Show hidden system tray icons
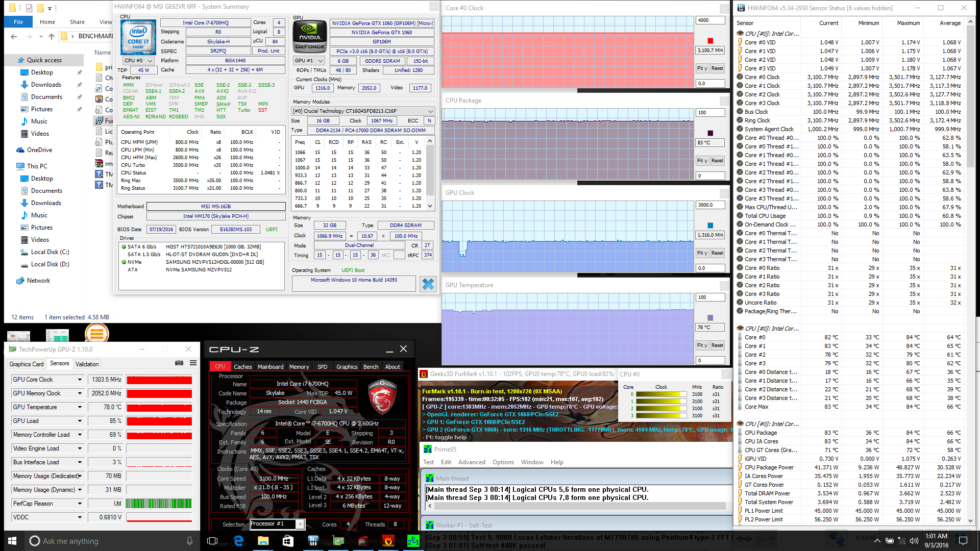This screenshot has width=980, height=551. pyautogui.click(x=877, y=541)
